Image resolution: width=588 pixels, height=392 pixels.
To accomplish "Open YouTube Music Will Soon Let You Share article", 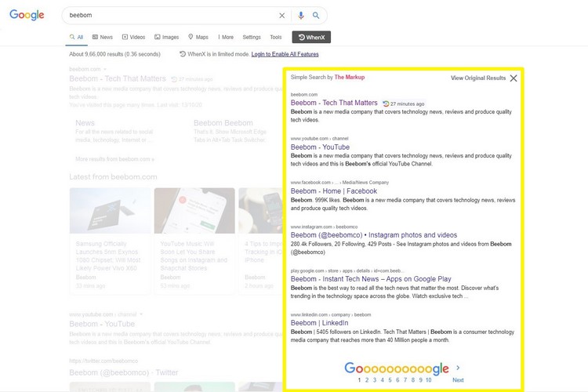I will [194, 256].
